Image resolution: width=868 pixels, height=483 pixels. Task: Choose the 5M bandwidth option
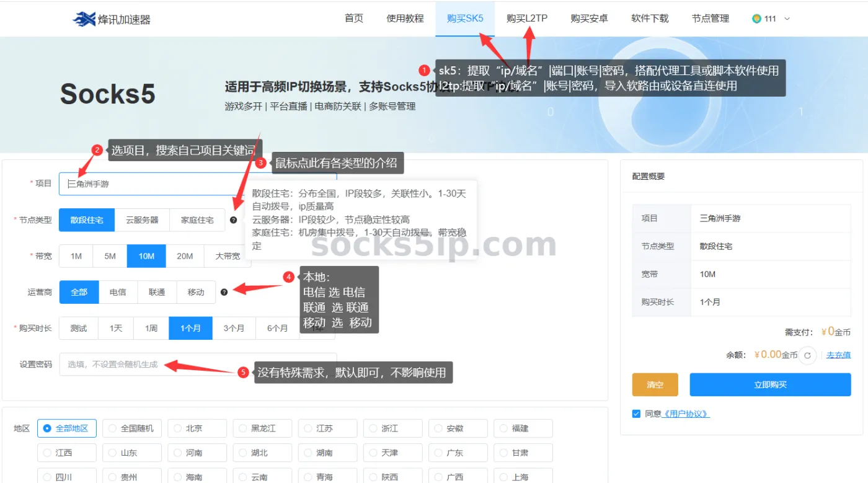[110, 256]
